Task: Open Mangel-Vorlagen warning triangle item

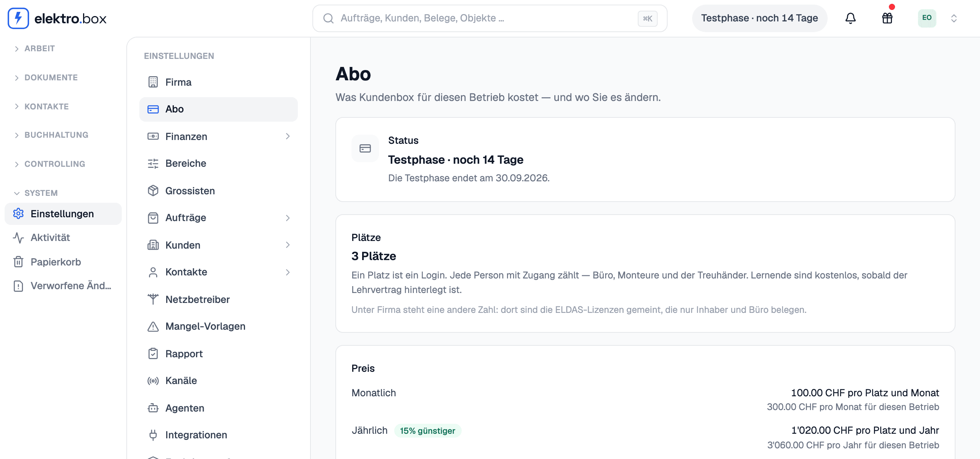Action: (218, 326)
